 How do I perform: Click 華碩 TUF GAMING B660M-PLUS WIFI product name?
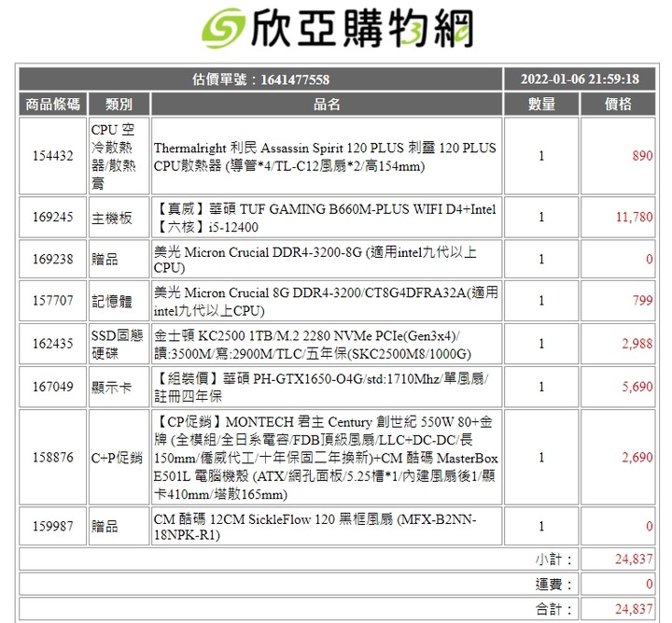(x=325, y=218)
